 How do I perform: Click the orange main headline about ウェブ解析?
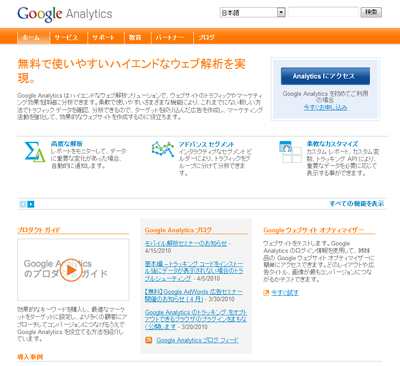point(131,70)
